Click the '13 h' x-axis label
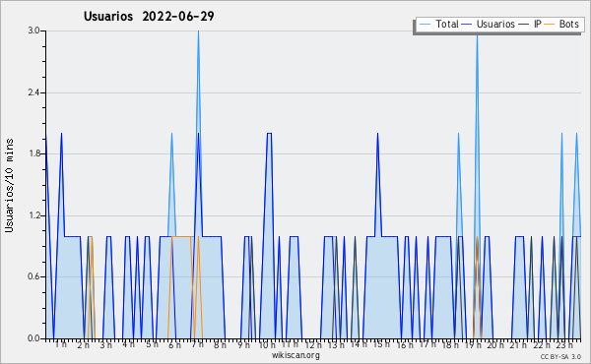Screen dimensions: 591x364 [x=336, y=344]
